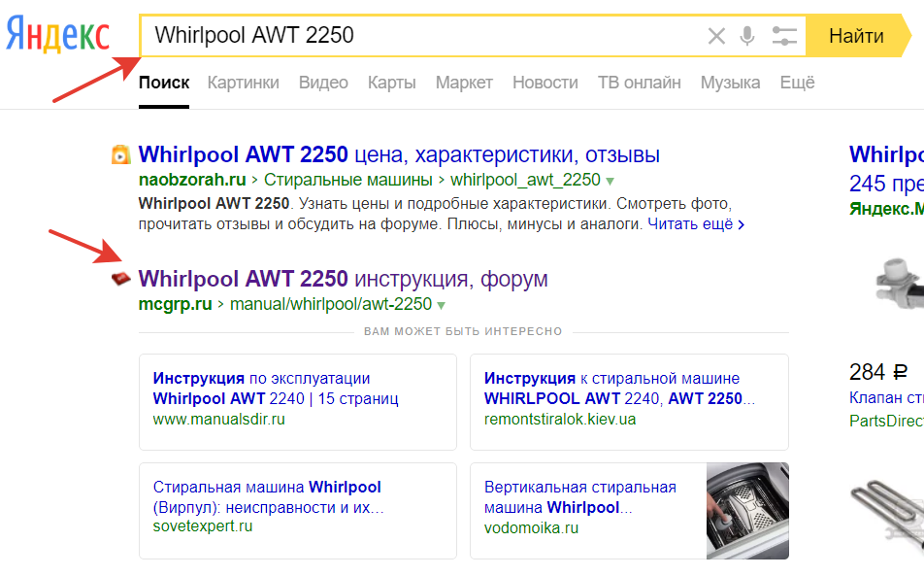This screenshot has width=924, height=576.
Task: Click the www.manualsdir.ru source link
Action: pyautogui.click(x=219, y=420)
